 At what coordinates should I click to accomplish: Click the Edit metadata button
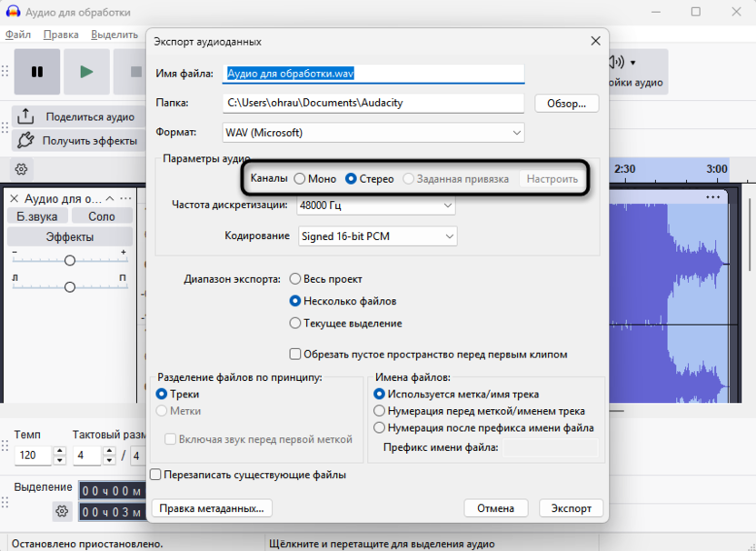point(212,508)
